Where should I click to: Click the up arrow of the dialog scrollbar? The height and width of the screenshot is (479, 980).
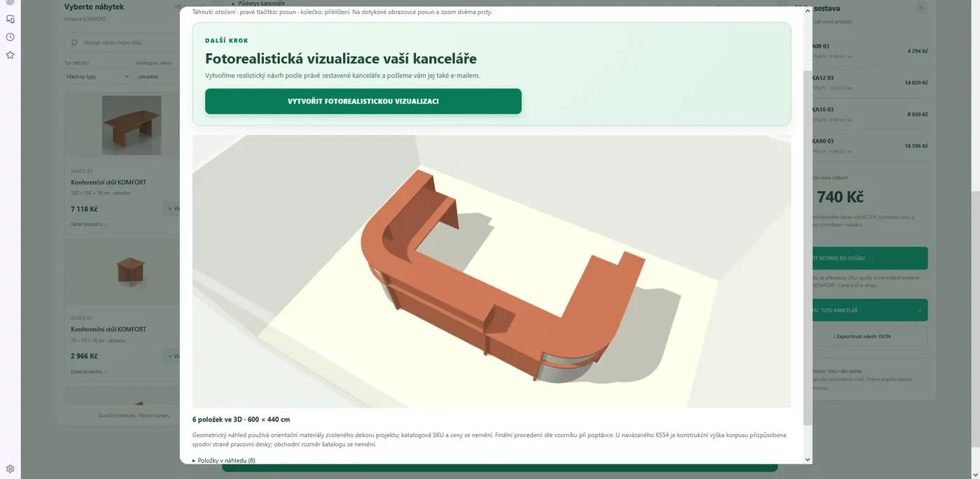coord(808,11)
